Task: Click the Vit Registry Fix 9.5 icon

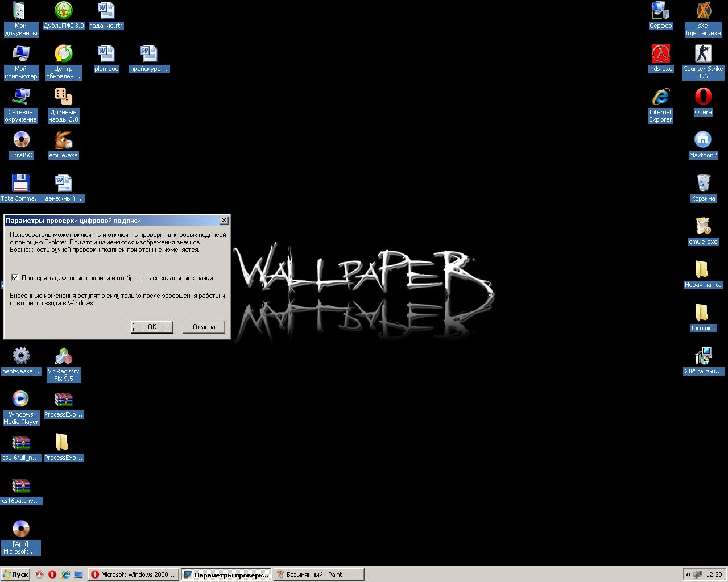Action: coord(63,357)
